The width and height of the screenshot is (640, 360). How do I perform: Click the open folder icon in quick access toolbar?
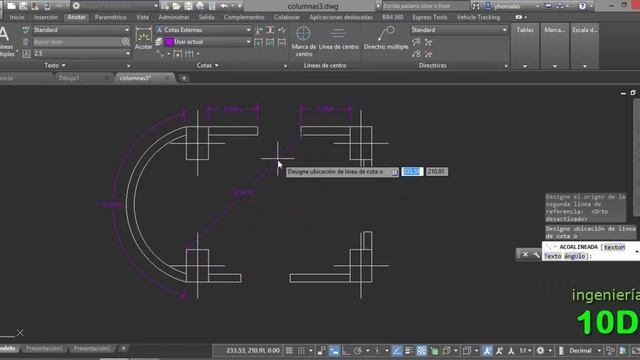click(176, 6)
